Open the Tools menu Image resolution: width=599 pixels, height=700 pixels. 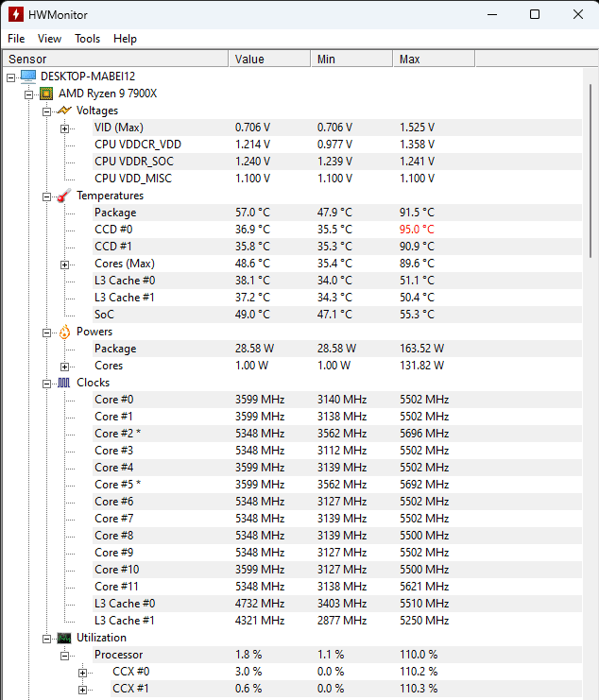click(87, 39)
